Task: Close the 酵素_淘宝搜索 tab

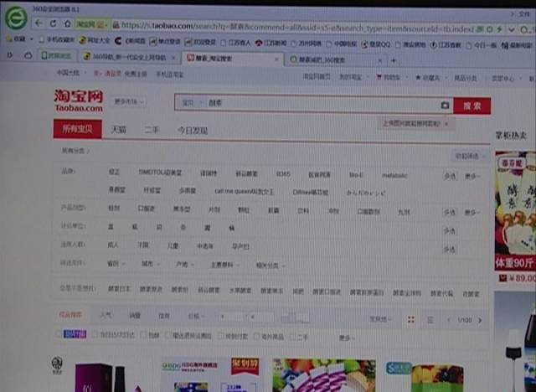Action: click(x=276, y=59)
